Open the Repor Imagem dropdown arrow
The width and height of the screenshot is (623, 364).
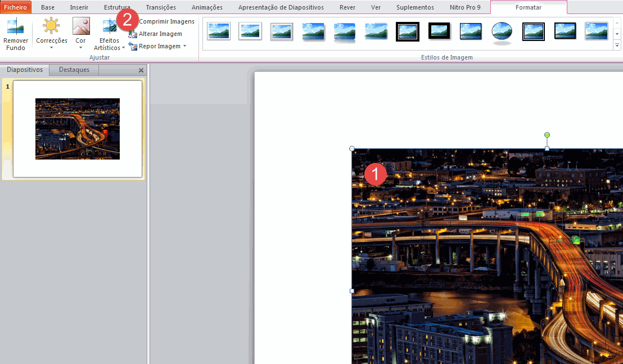(185, 47)
